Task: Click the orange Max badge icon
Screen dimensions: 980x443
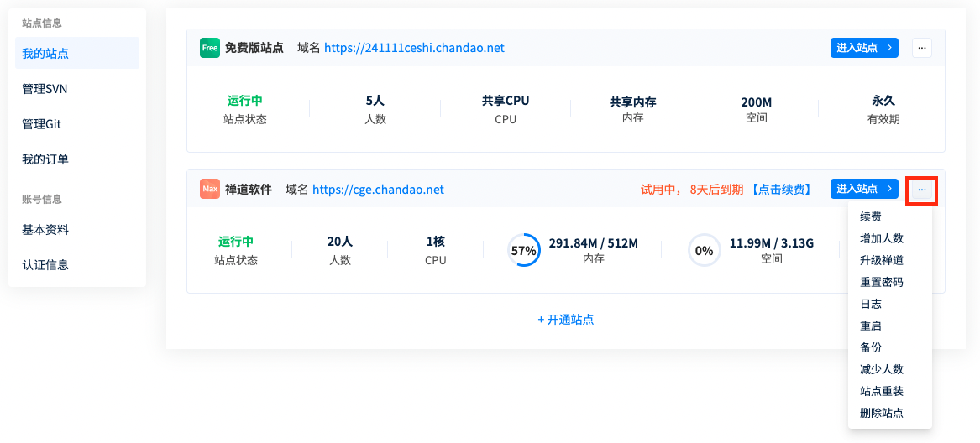Action: 209,190
